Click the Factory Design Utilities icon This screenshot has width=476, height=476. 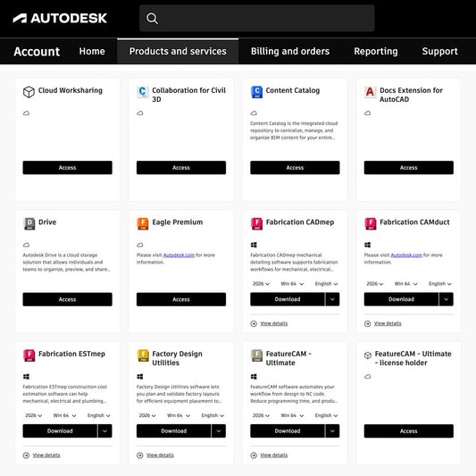click(143, 355)
